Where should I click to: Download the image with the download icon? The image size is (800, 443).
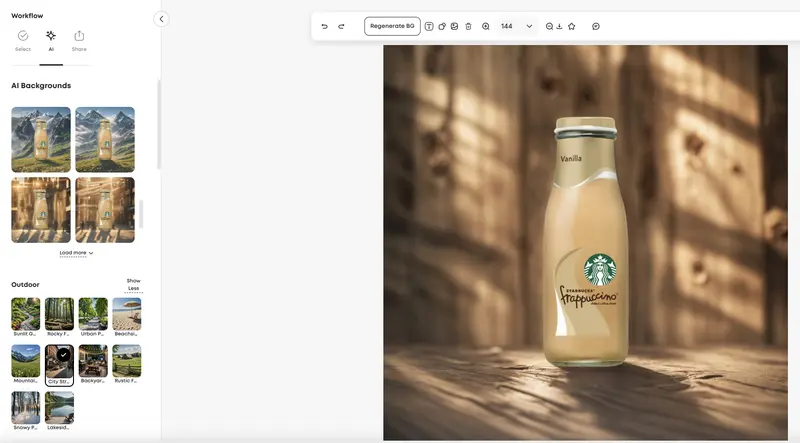[x=559, y=26]
